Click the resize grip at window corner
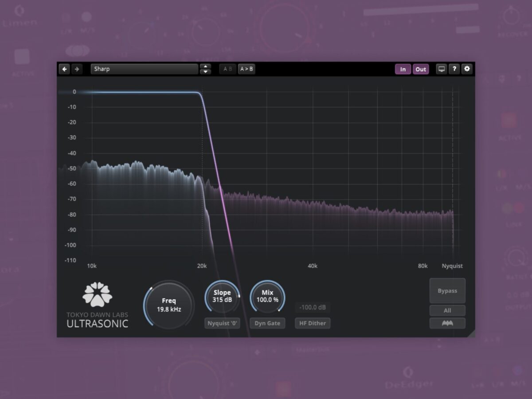Image resolution: width=532 pixels, height=399 pixels. (x=471, y=333)
